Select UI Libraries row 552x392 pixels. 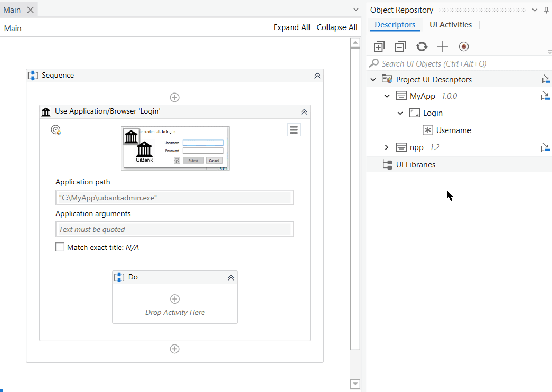pos(459,164)
